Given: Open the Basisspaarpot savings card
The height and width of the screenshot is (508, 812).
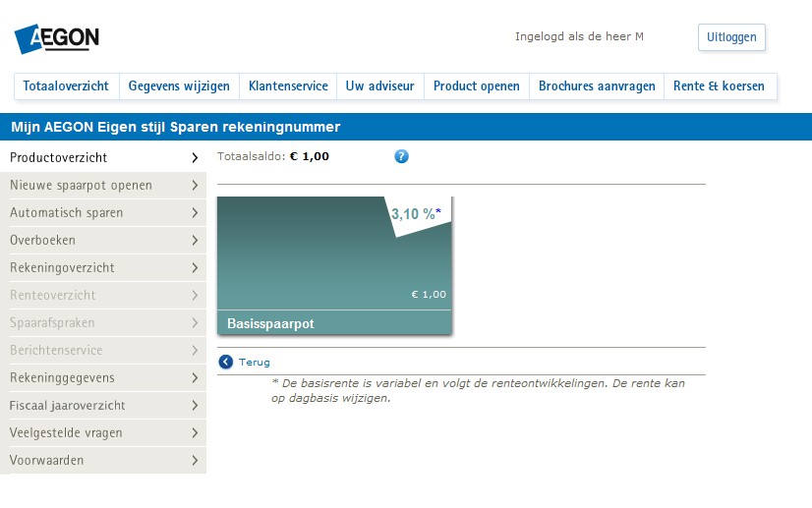Looking at the screenshot, I should click(334, 265).
